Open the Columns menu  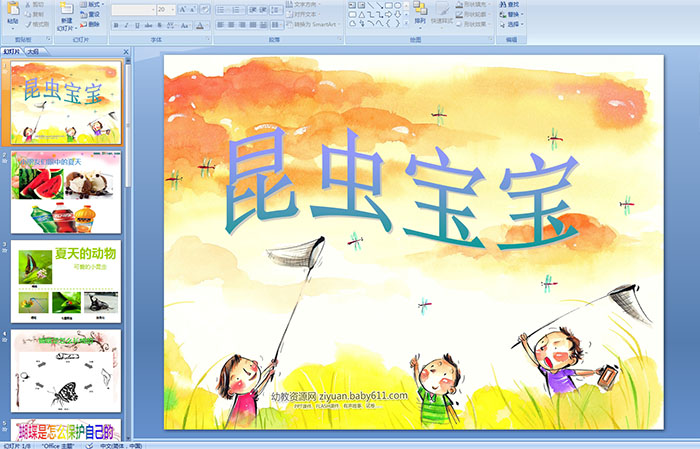(277, 25)
